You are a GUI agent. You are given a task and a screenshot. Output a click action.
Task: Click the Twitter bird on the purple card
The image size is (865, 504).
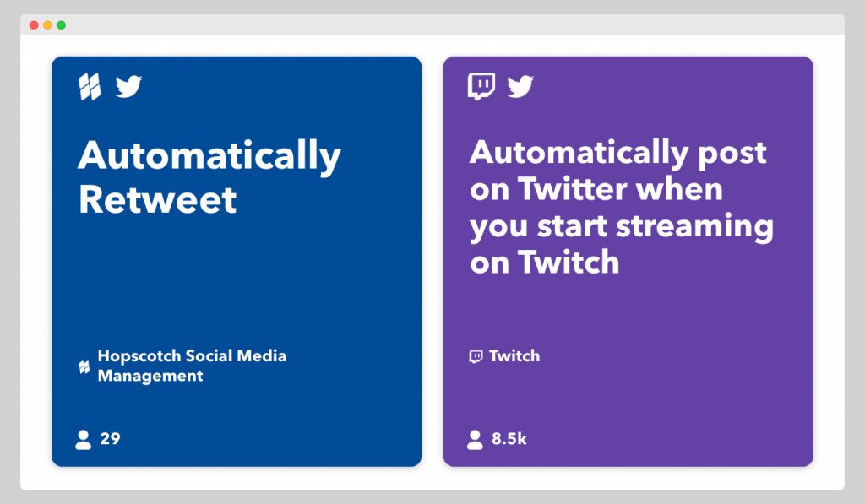[520, 86]
